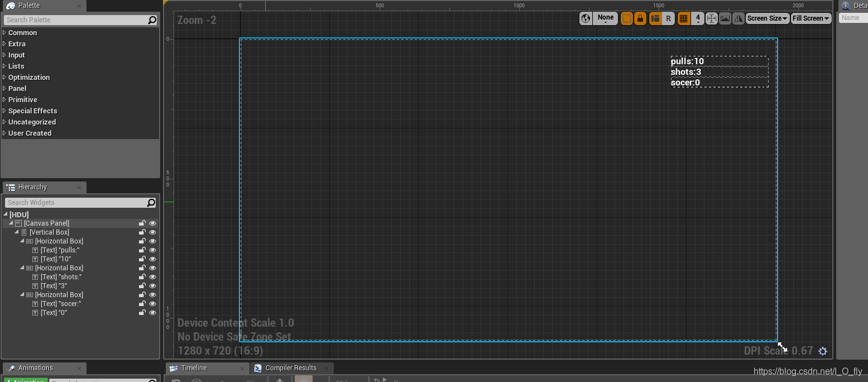Viewport: 868px width, 382px height.
Task: Select the [Text] "3" row
Action: 80,286
